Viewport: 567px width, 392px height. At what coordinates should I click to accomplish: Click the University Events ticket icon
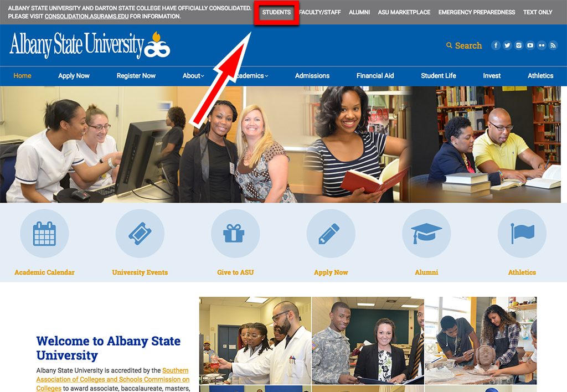coord(140,234)
